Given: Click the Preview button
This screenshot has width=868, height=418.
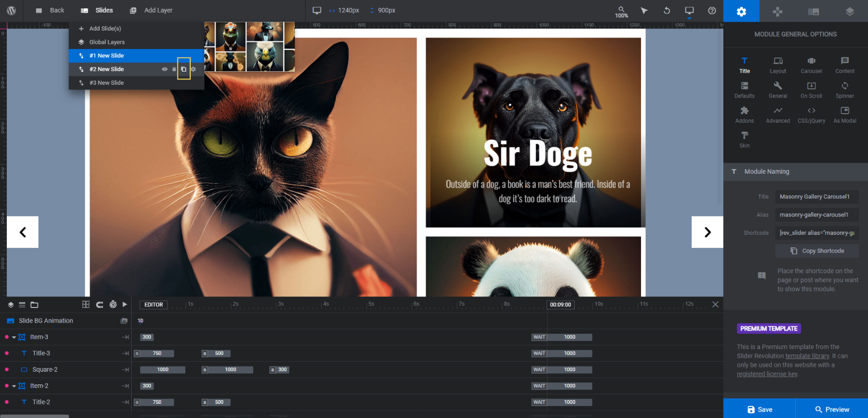Looking at the screenshot, I should (x=832, y=409).
